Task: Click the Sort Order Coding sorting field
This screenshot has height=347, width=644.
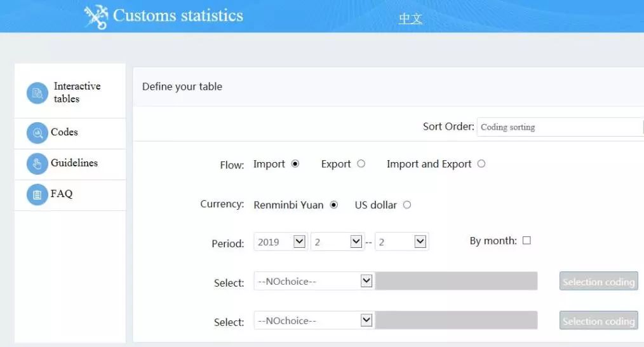Action: (x=560, y=127)
